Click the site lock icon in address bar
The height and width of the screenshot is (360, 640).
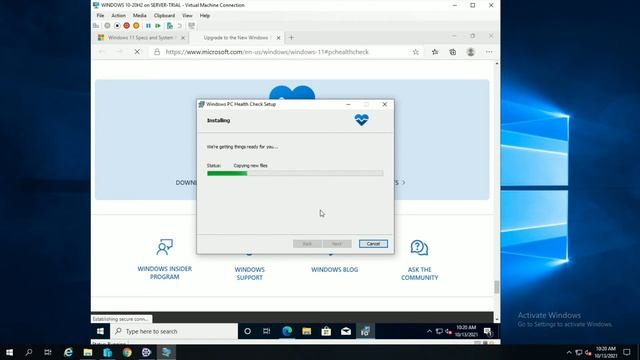click(157, 52)
